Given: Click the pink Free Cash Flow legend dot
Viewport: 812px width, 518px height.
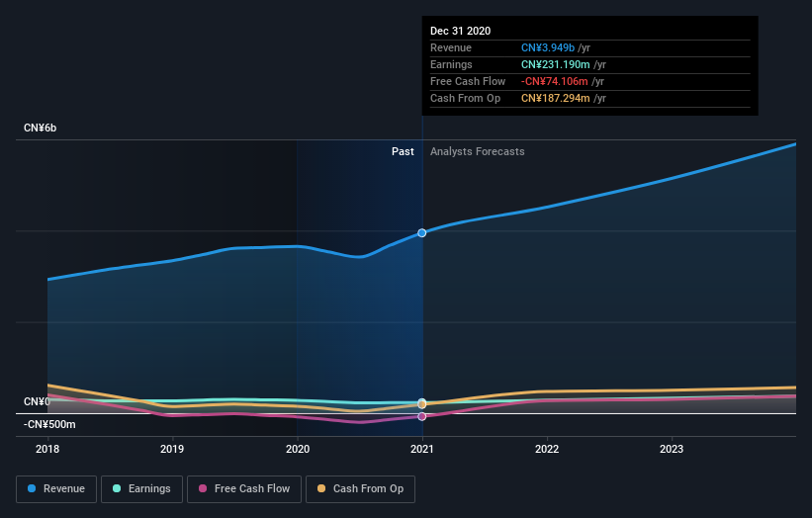Looking at the screenshot, I should click(x=203, y=488).
